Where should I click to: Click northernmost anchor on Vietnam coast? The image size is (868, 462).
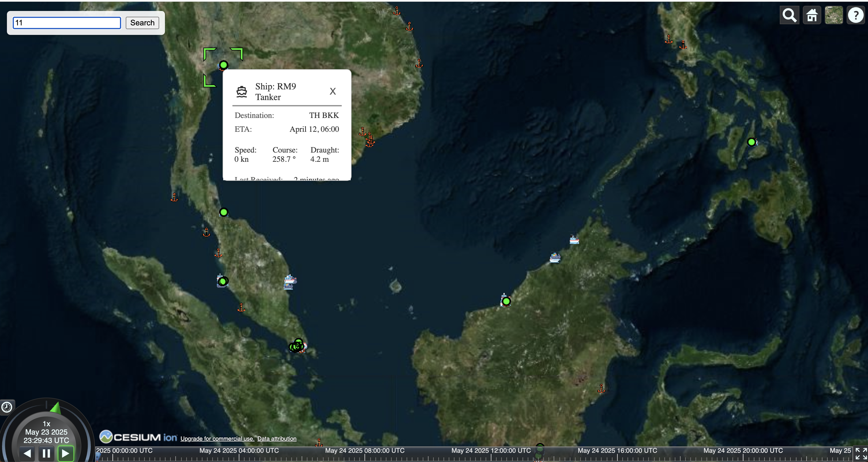397,11
